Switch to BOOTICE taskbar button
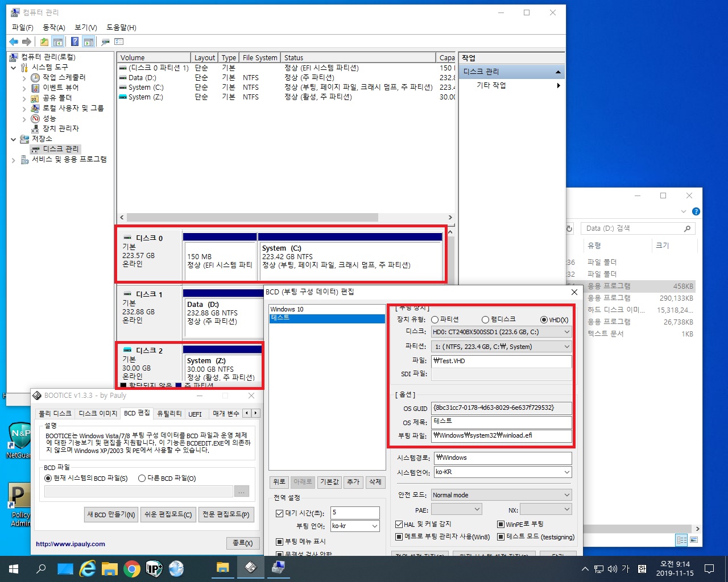The image size is (728, 582). click(250, 568)
